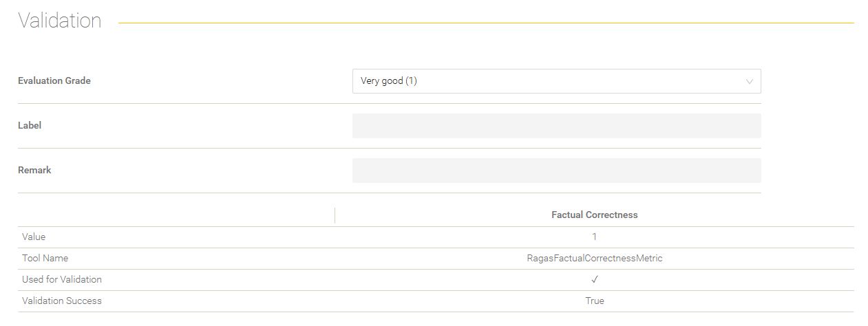Select the Used for Validation row label
The image size is (868, 326).
click(62, 279)
